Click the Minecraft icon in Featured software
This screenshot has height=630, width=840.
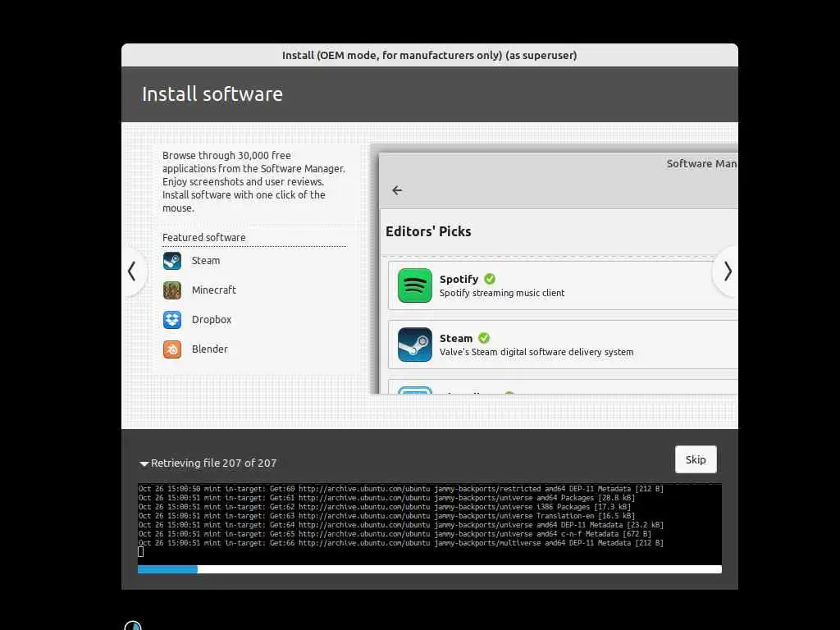tap(172, 290)
